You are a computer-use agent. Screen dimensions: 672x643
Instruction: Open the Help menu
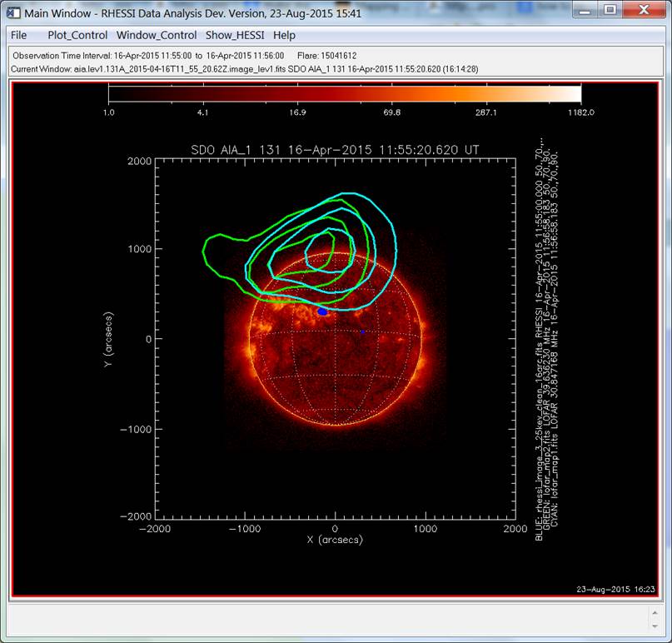284,35
